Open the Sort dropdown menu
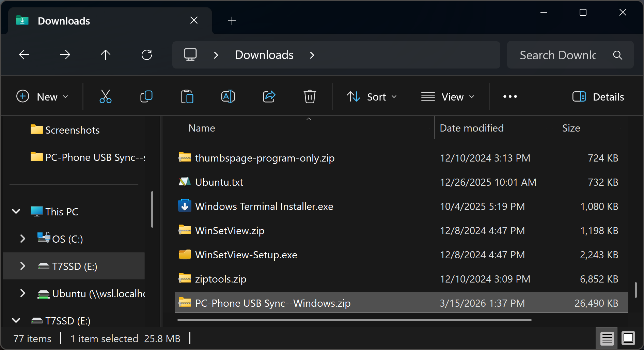Screen dimensions: 644x350 pyautogui.click(x=372, y=97)
